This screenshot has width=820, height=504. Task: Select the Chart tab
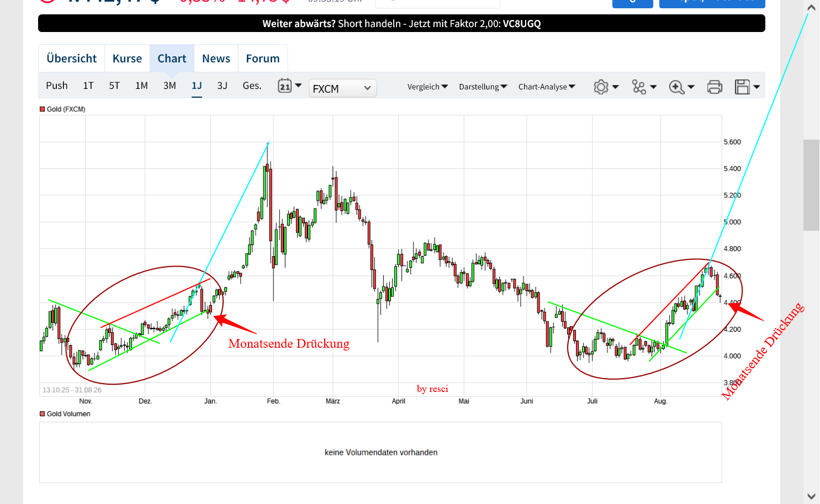pyautogui.click(x=172, y=59)
